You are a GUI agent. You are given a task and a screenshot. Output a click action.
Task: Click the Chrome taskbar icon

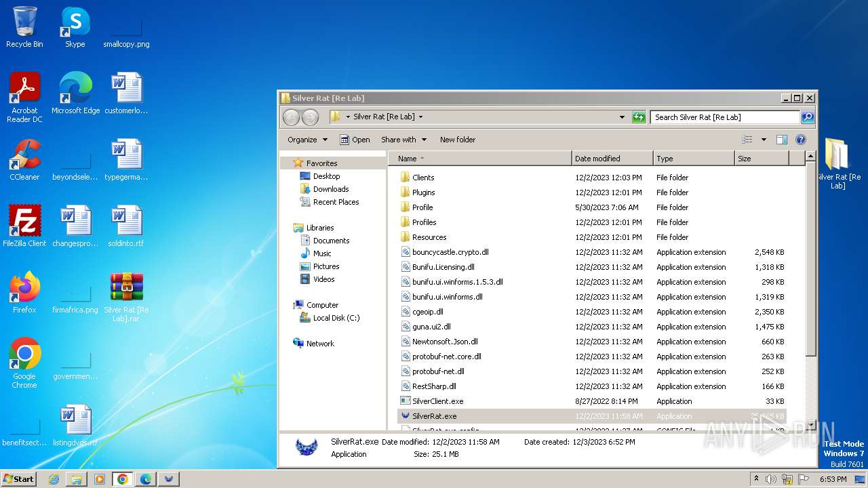coord(122,479)
